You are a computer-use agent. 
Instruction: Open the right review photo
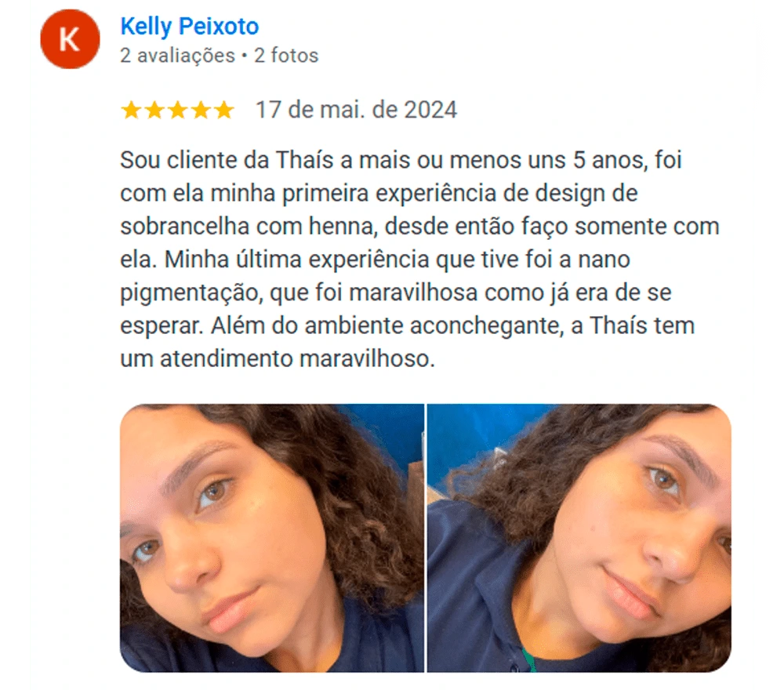579,538
